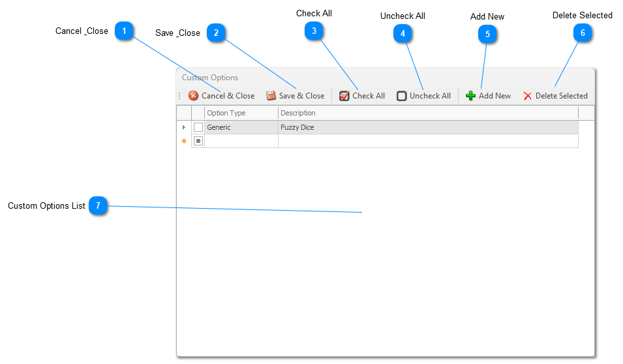The height and width of the screenshot is (364, 623).
Task: Toggle the checkbox in the new blank row
Action: point(198,141)
